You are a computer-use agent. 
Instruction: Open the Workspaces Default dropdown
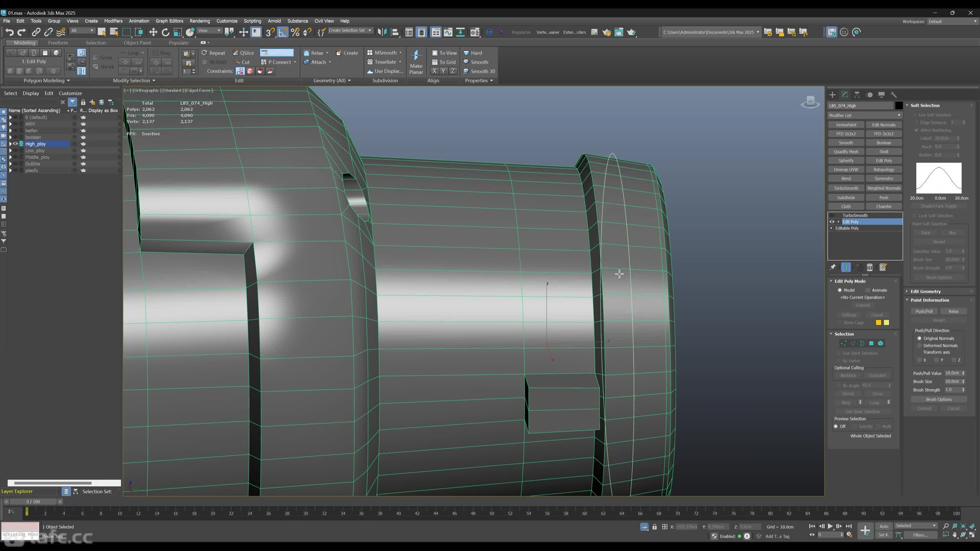pos(952,21)
